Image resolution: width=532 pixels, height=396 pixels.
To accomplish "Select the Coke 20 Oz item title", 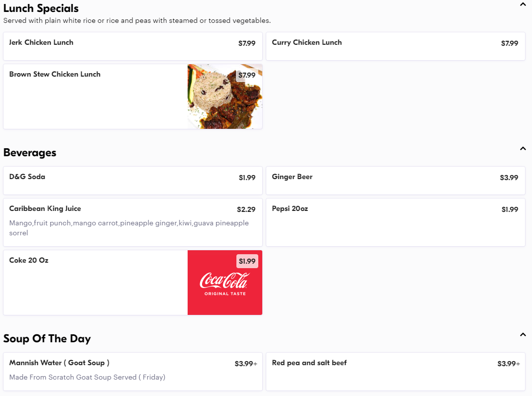I will [29, 260].
